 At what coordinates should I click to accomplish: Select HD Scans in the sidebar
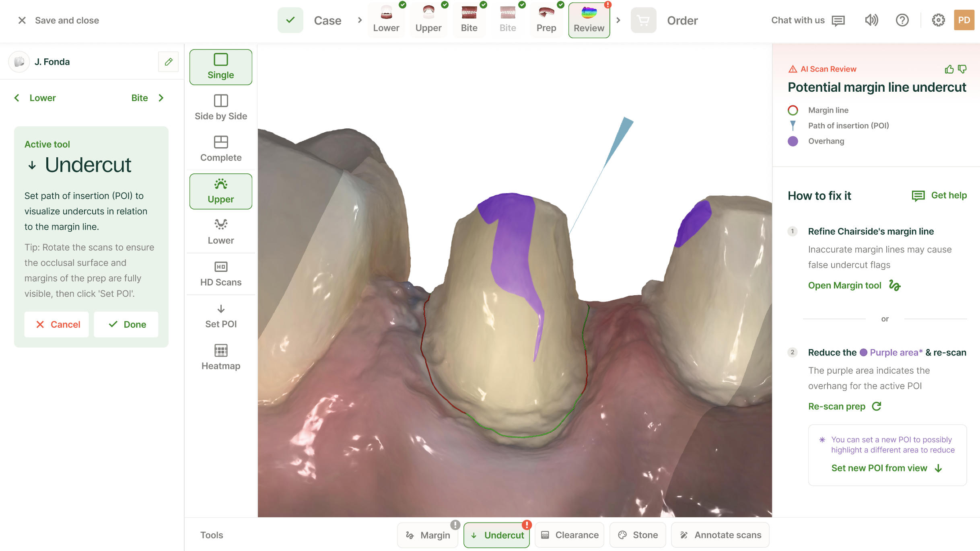221,273
